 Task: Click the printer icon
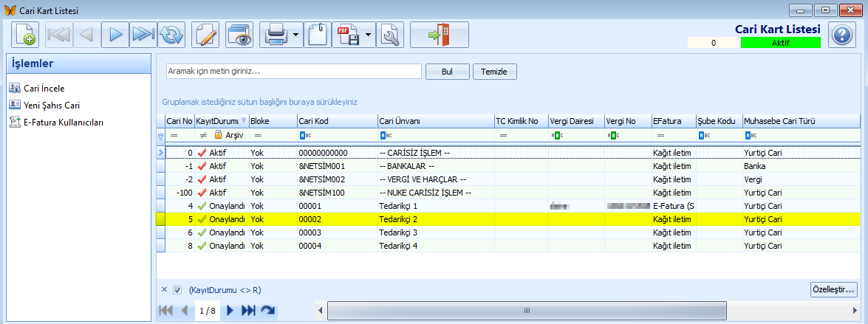tap(275, 35)
